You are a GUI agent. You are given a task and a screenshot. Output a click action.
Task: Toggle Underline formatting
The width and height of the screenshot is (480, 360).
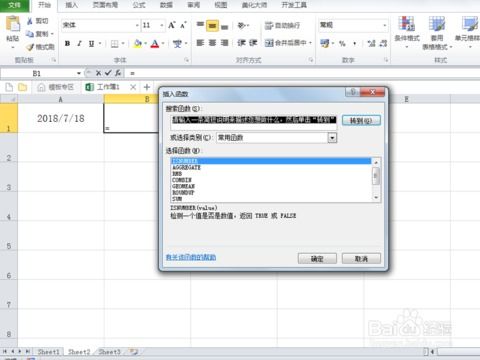click(91, 43)
